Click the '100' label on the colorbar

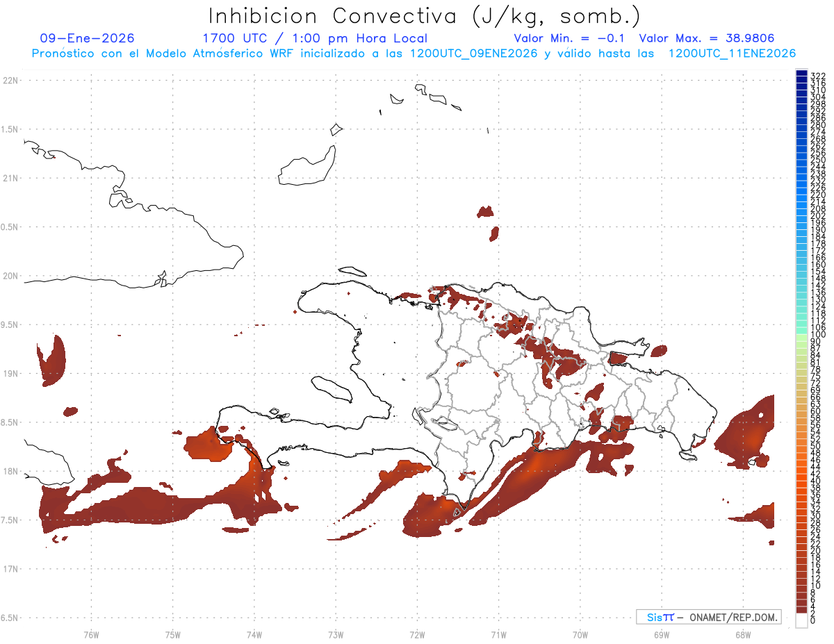pyautogui.click(x=818, y=335)
